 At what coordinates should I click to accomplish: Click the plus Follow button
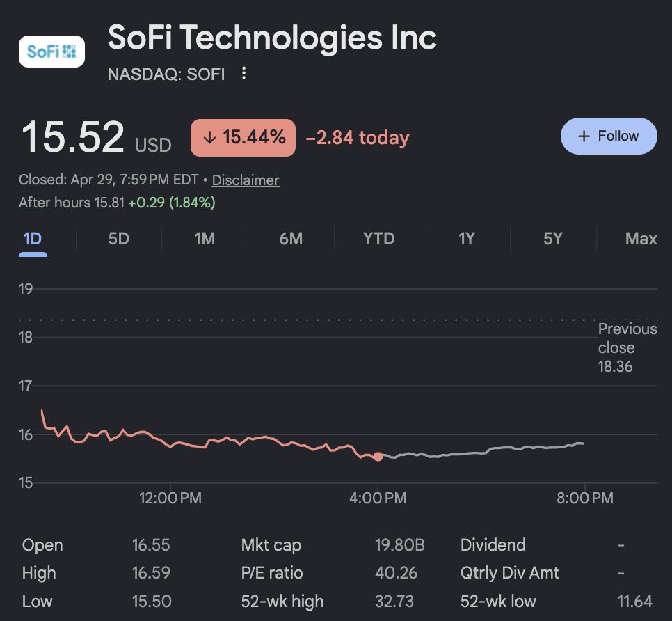[x=609, y=136]
